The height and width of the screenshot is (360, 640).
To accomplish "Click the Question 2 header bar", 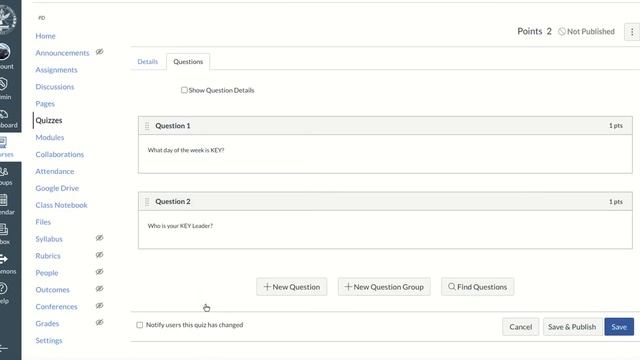I will (x=385, y=202).
